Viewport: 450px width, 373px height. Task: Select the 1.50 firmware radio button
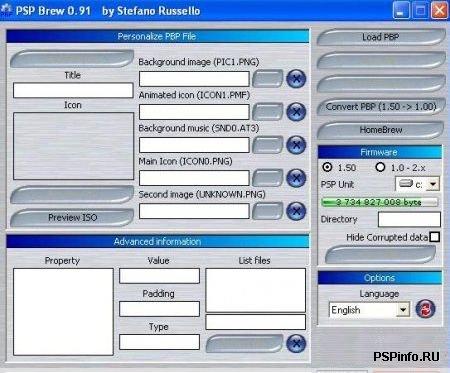(327, 167)
